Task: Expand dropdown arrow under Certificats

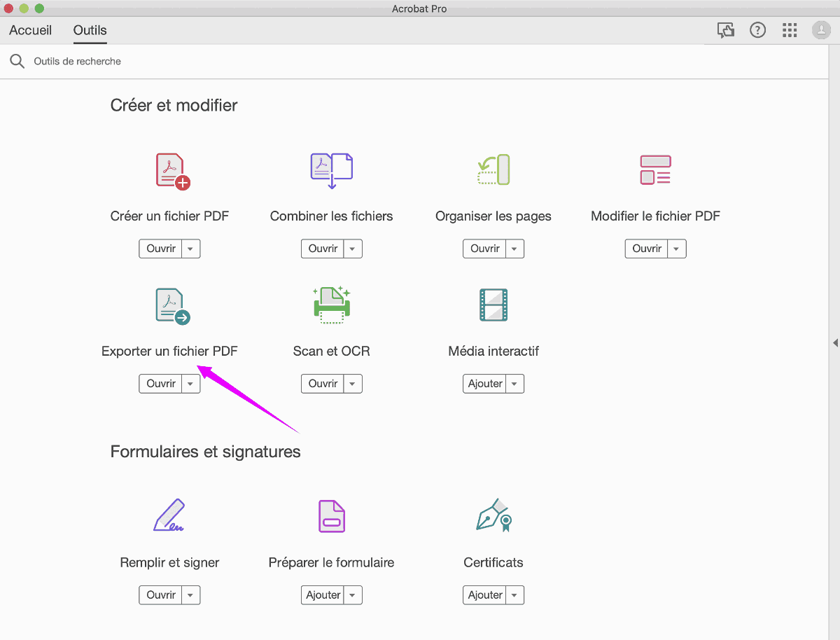Action: (515, 595)
